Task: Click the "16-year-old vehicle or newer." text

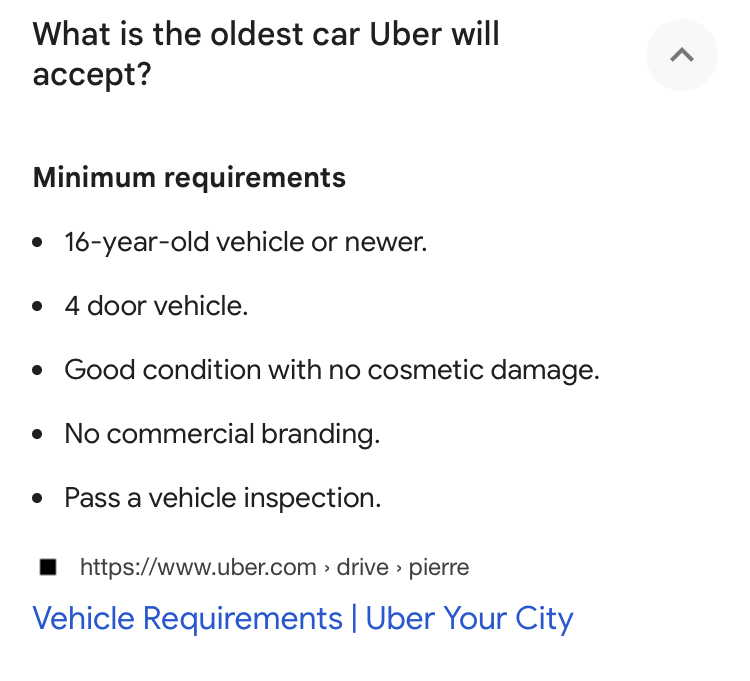Action: click(245, 242)
